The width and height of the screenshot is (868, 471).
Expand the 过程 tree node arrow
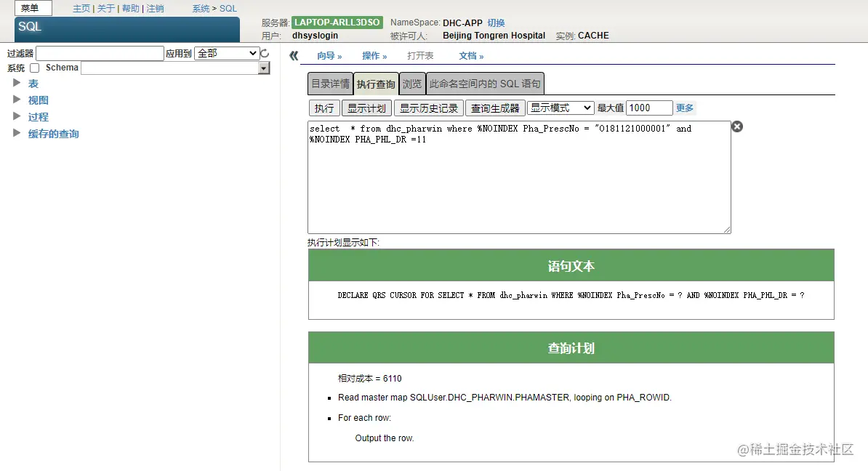coord(17,116)
